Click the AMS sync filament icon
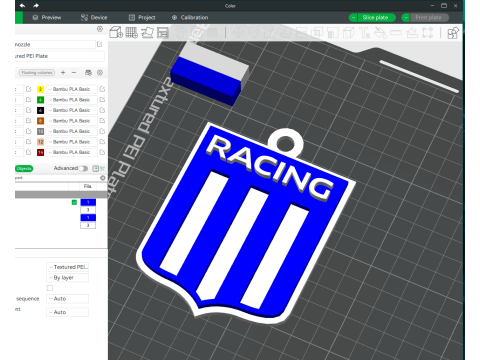480x360 pixels. [x=88, y=72]
